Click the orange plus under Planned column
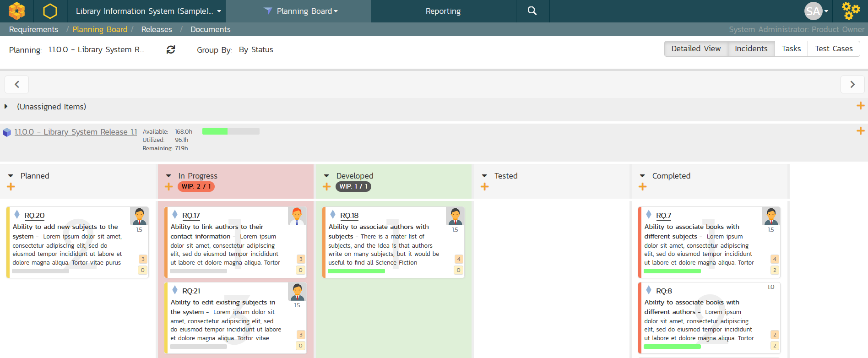The width and height of the screenshot is (868, 358). pos(11,187)
